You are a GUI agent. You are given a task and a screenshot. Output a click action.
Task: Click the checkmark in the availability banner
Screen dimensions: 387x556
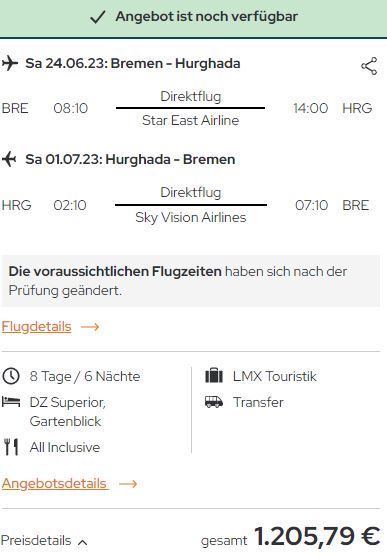pyautogui.click(x=98, y=17)
